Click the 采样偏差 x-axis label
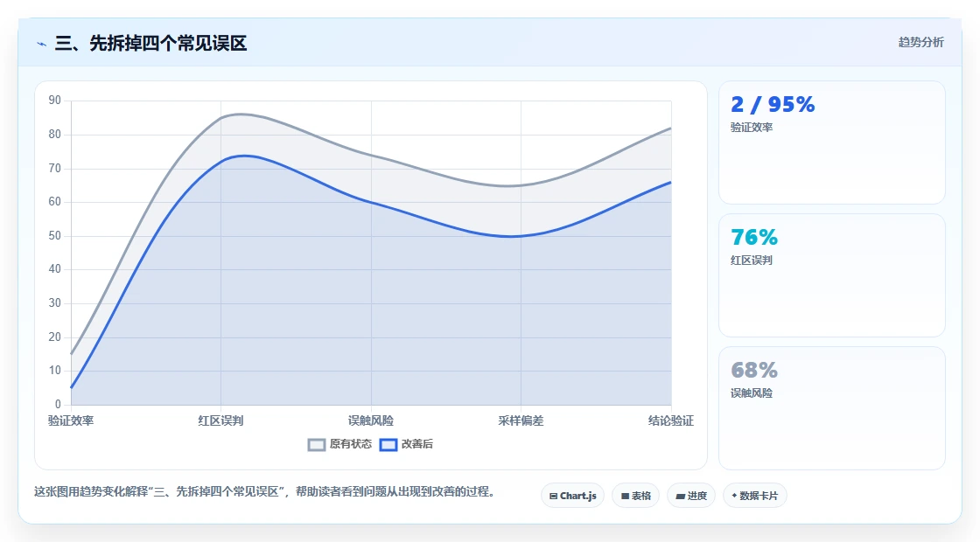Viewport: 980px width, 542px height. tap(521, 420)
